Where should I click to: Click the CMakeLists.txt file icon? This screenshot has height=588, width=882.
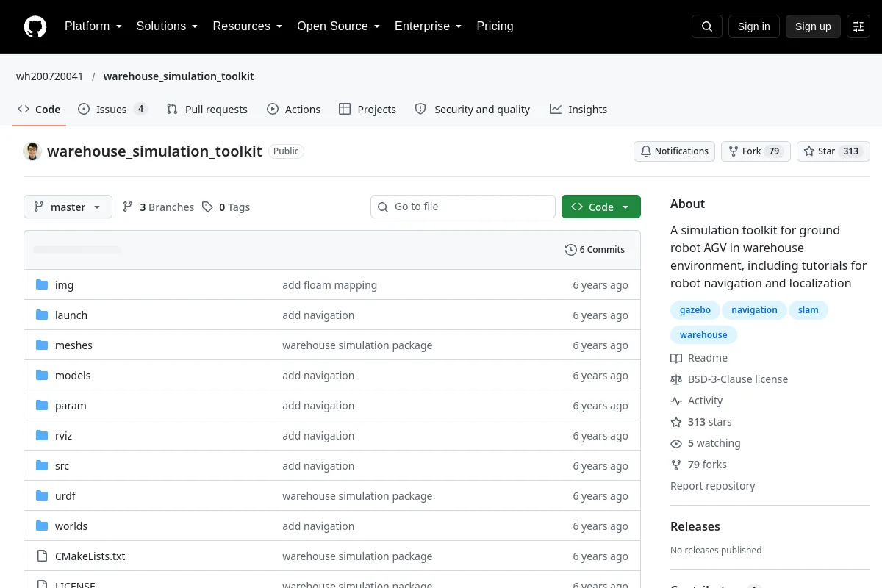(x=42, y=556)
